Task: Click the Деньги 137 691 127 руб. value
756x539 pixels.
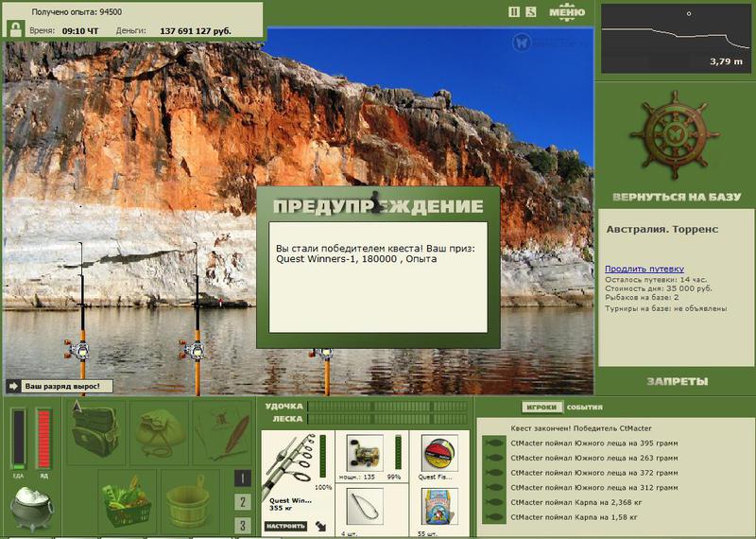Action: tap(196, 31)
